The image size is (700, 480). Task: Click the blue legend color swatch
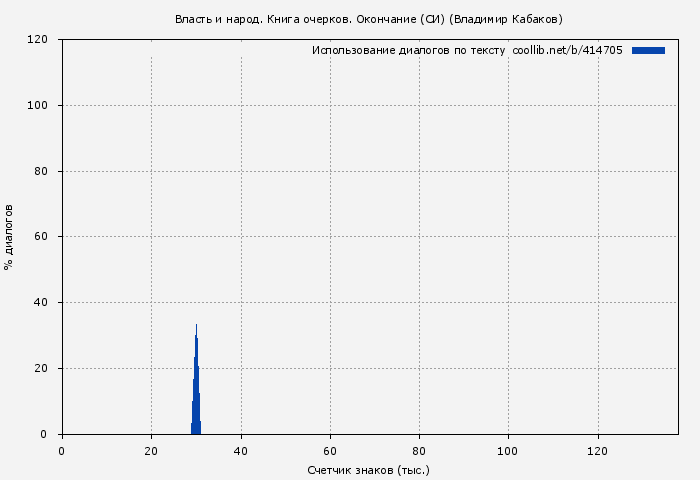648,50
